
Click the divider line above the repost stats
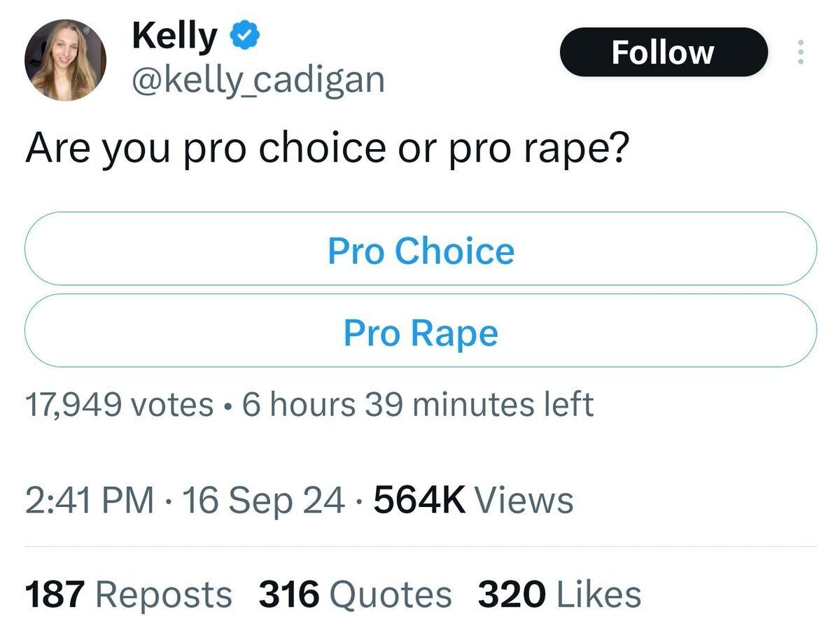pyautogui.click(x=420, y=546)
